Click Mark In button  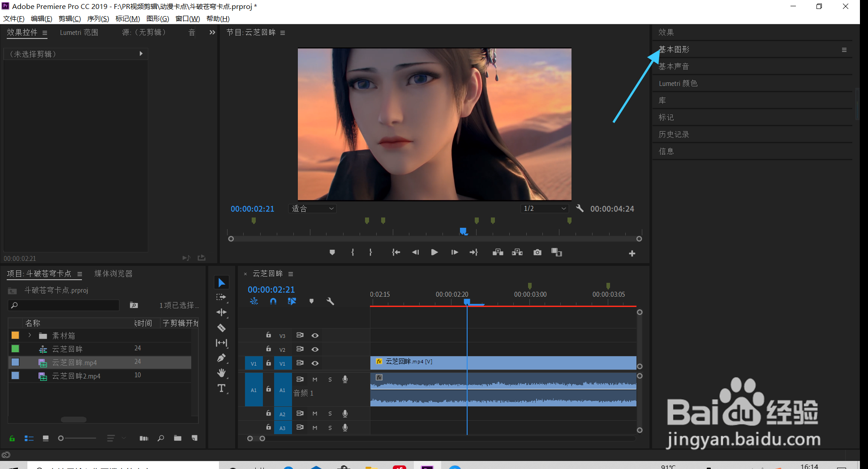(352, 252)
